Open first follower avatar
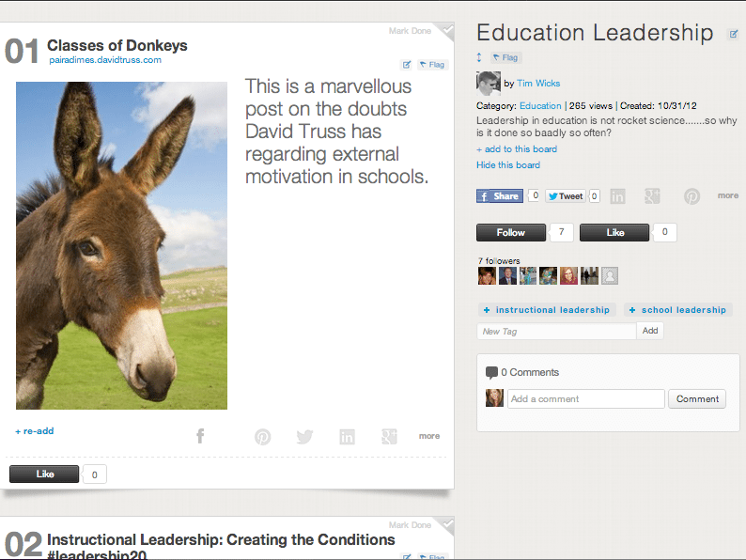The width and height of the screenshot is (746, 560). [487, 275]
